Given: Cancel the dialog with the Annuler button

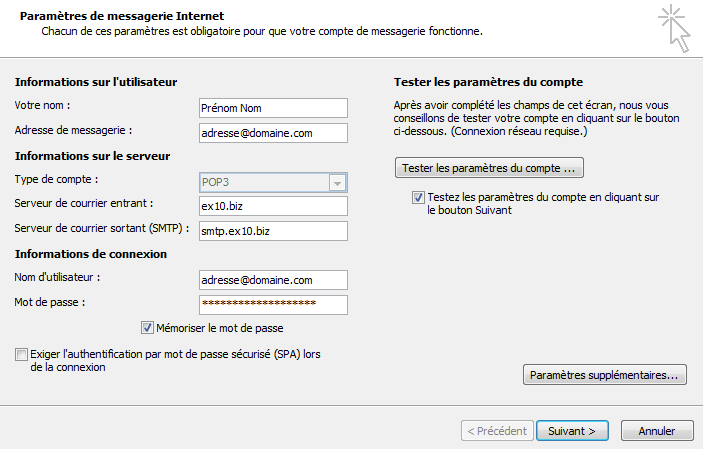Looking at the screenshot, I should [x=656, y=431].
